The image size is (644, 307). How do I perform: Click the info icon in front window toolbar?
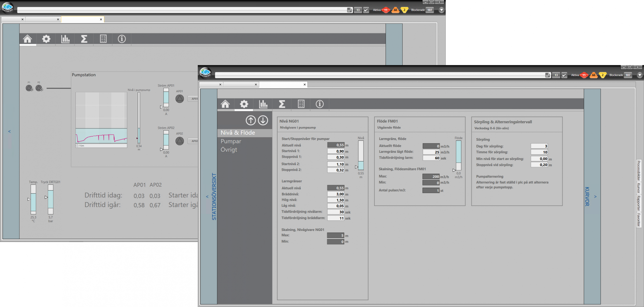click(x=319, y=104)
